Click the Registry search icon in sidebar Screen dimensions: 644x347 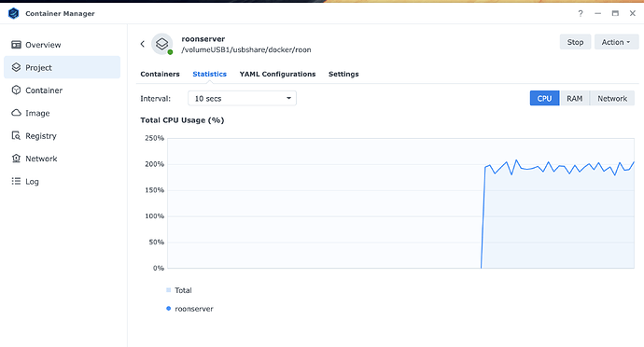click(16, 135)
